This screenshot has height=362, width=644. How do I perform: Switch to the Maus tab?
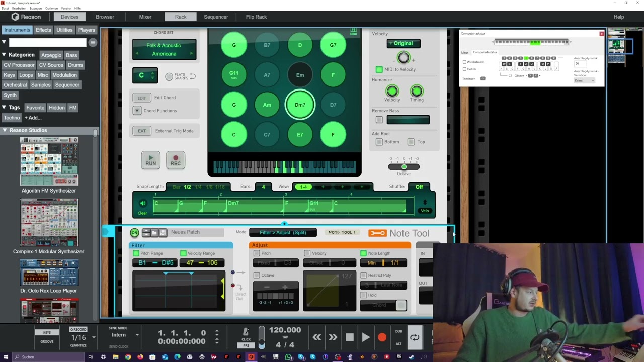tap(465, 53)
